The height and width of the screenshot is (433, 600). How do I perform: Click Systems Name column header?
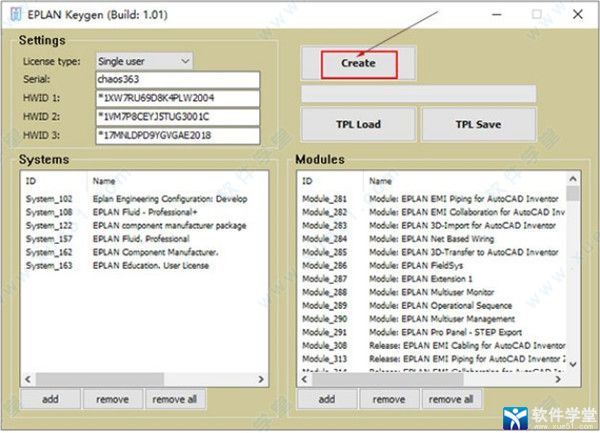(178, 181)
